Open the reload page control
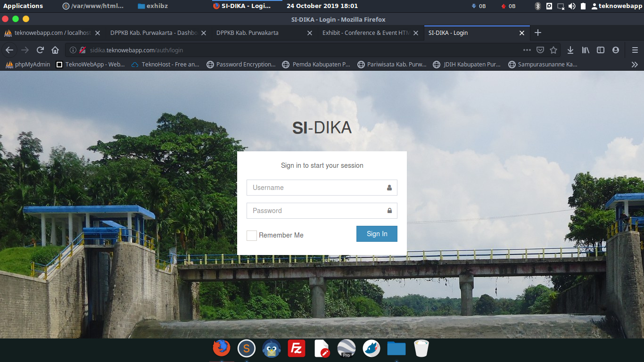 pyautogui.click(x=40, y=49)
